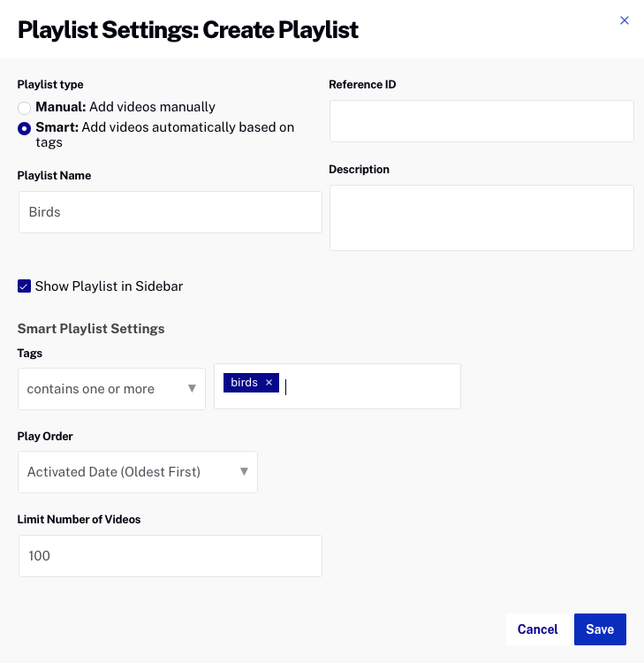The height and width of the screenshot is (663, 644).
Task: Close the Create Playlist dialog
Action: 625,20
